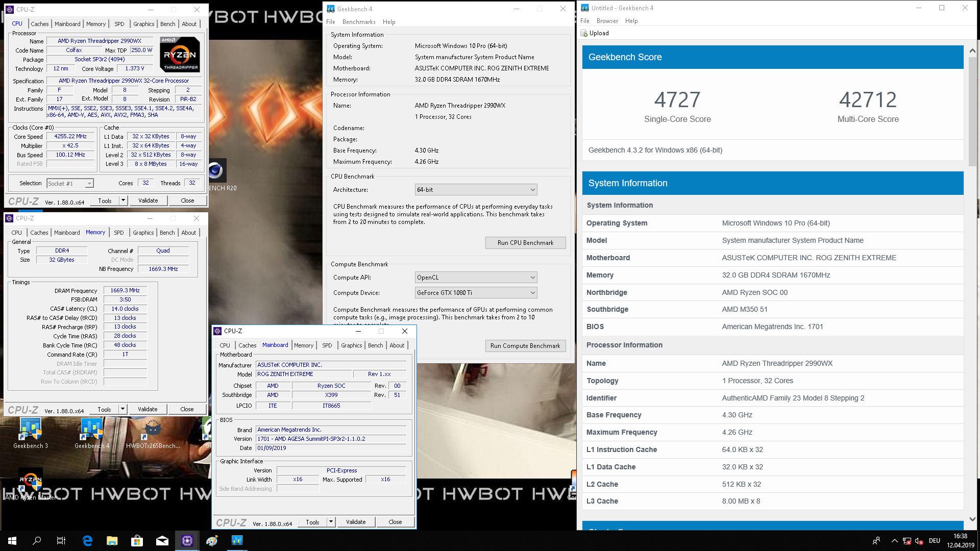Image resolution: width=980 pixels, height=551 pixels.
Task: Open the Compute API OpenCL dropdown
Action: (476, 278)
